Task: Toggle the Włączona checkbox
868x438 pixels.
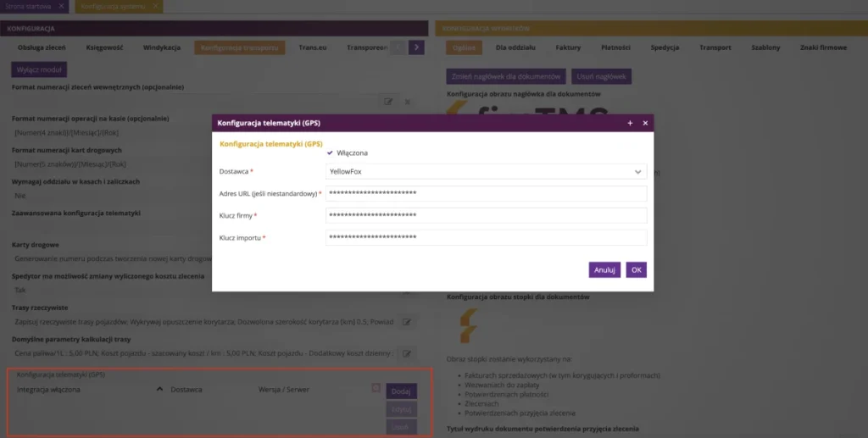Action: click(x=330, y=152)
